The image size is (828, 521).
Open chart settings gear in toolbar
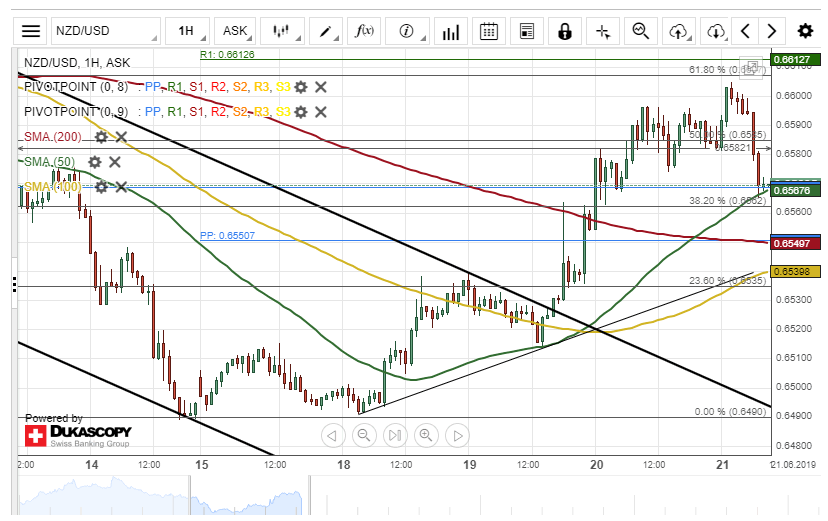(805, 31)
